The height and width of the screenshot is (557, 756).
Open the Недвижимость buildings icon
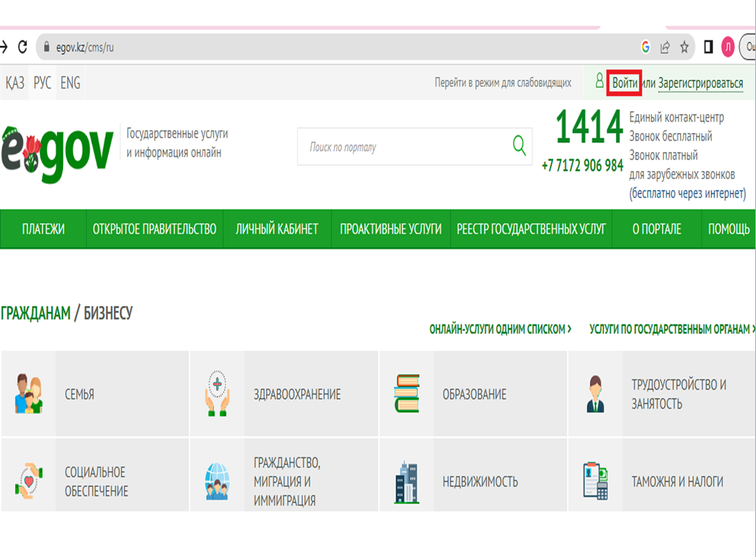407,482
